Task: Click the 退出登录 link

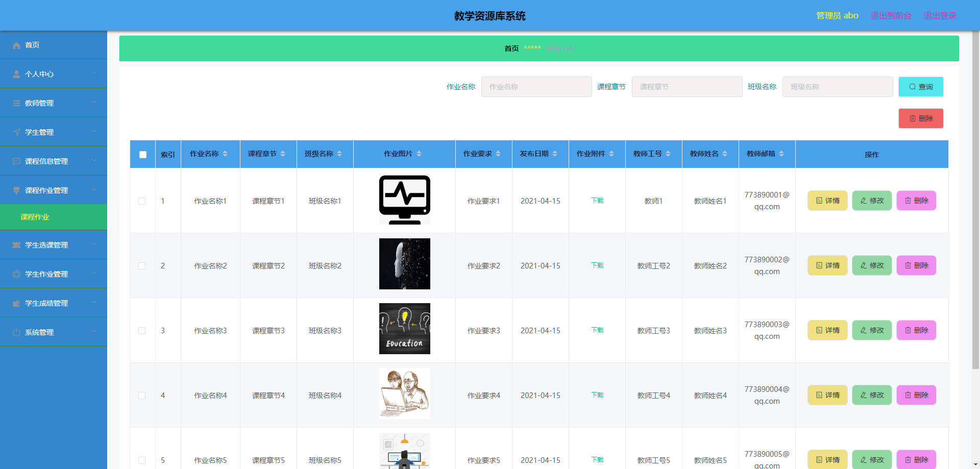Action: point(940,16)
